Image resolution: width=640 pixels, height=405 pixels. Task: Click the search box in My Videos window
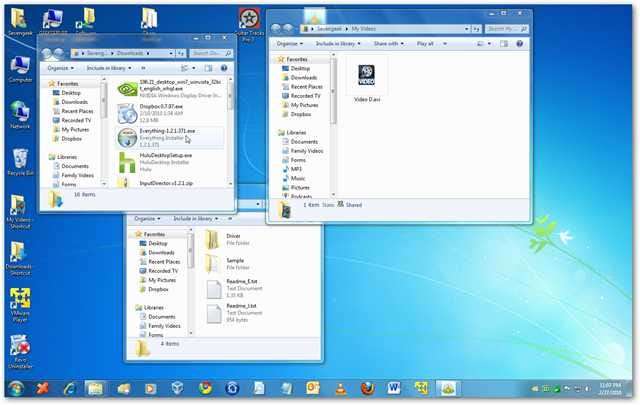[507, 29]
